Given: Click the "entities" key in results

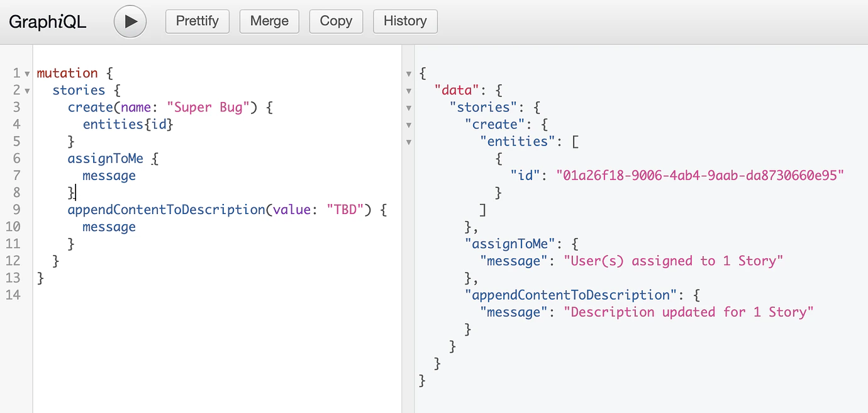Looking at the screenshot, I should (x=518, y=141).
